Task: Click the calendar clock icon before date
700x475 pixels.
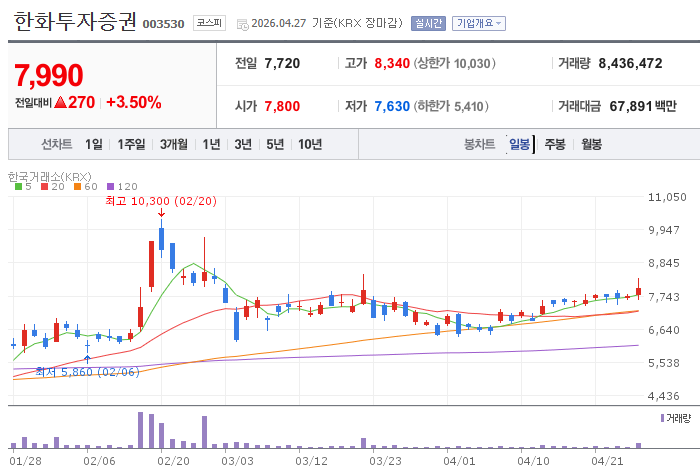Action: (242, 25)
